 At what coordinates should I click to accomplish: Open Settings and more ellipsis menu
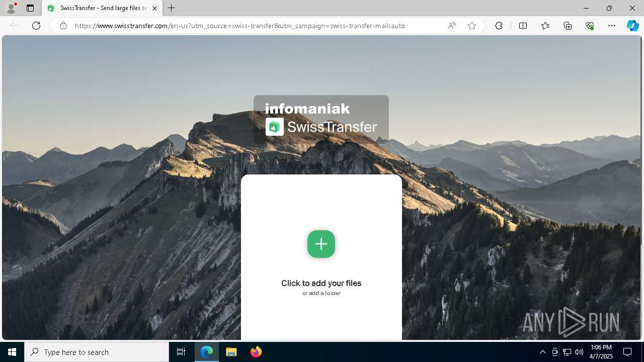coord(612,26)
